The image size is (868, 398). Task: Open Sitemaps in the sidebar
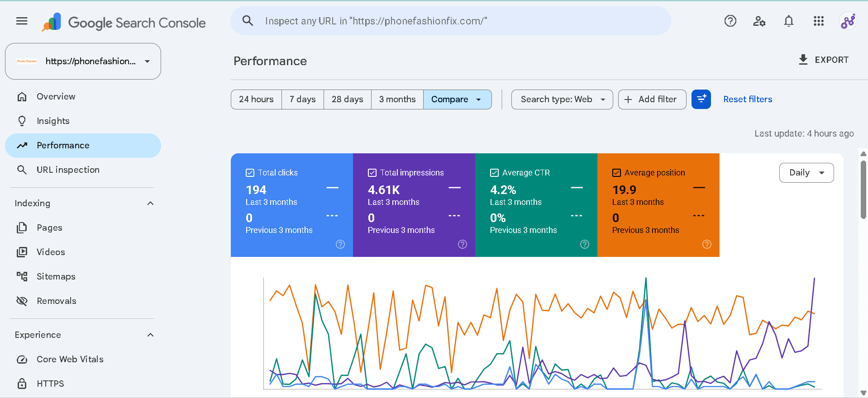click(83, 276)
